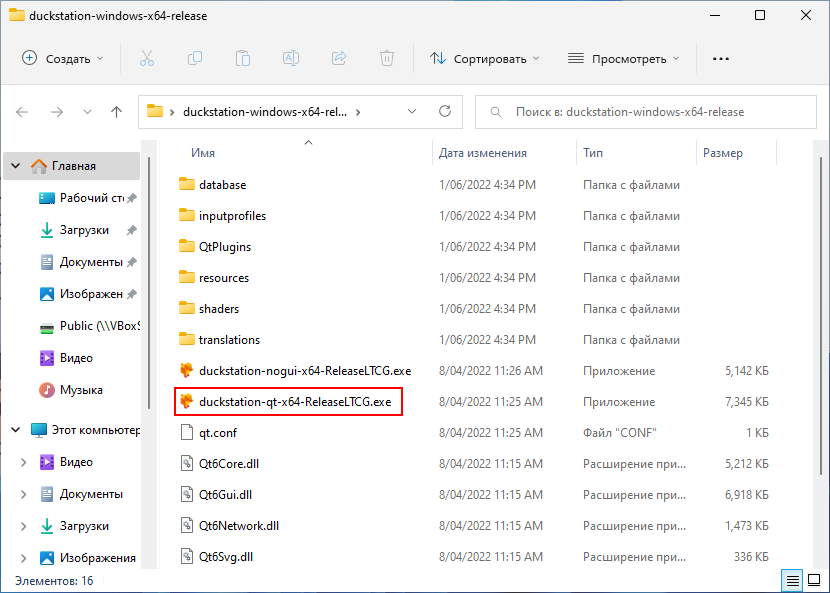Select the resources folder name
Screen dimensions: 830x593
pyautogui.click(x=224, y=277)
